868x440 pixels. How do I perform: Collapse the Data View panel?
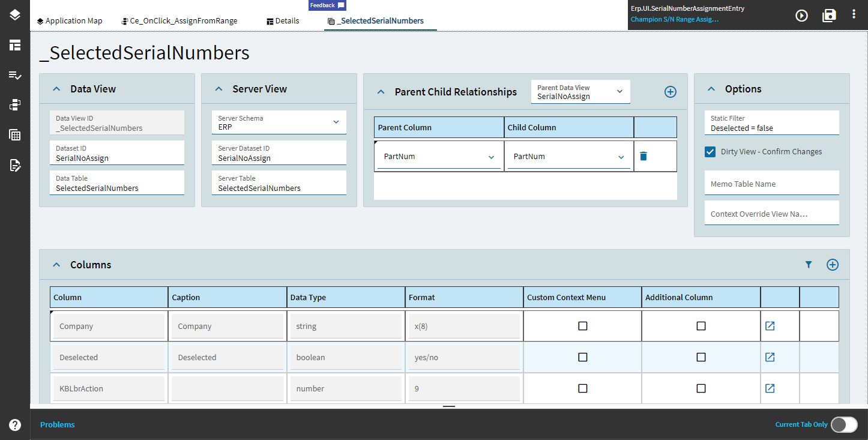[x=56, y=89]
